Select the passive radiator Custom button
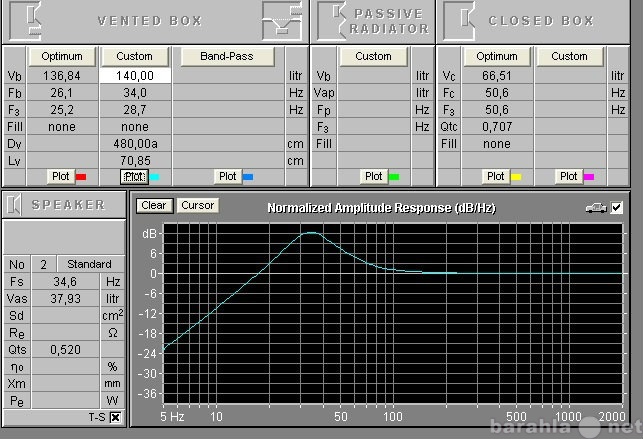643x439 pixels. [373, 56]
